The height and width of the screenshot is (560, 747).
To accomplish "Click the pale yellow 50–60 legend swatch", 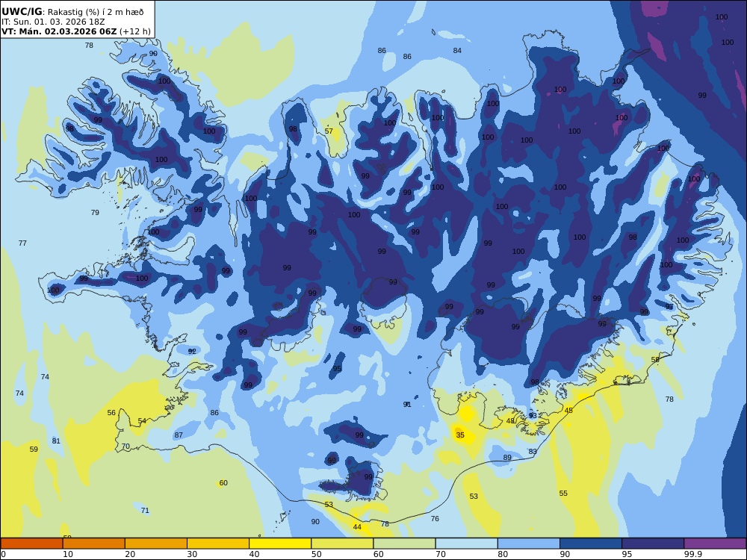I will point(342,544).
